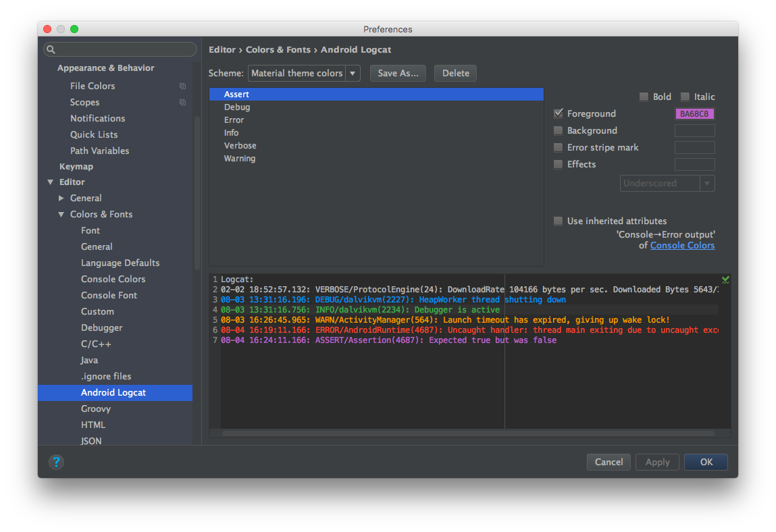Expand General under Editor
Image resolution: width=776 pixels, height=532 pixels.
[60, 198]
